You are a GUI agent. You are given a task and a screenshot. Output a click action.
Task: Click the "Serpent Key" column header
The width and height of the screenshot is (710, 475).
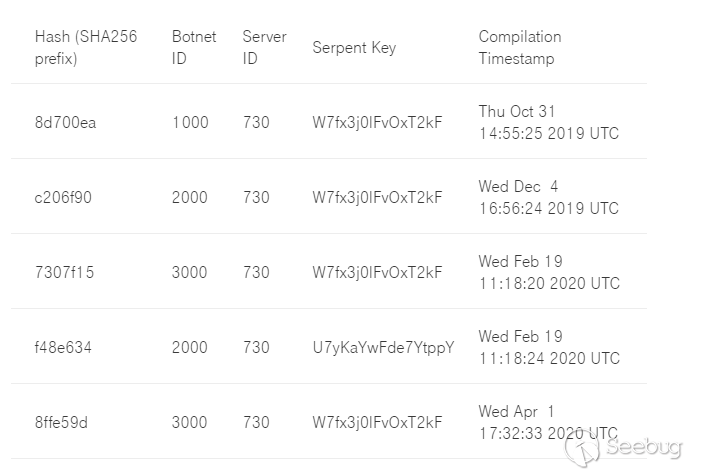pos(354,47)
